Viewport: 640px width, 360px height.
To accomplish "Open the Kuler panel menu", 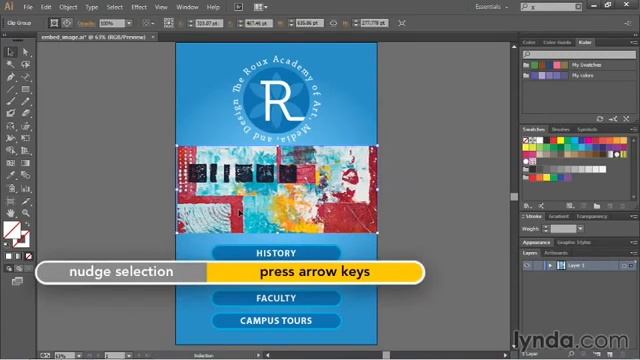I will click(633, 42).
